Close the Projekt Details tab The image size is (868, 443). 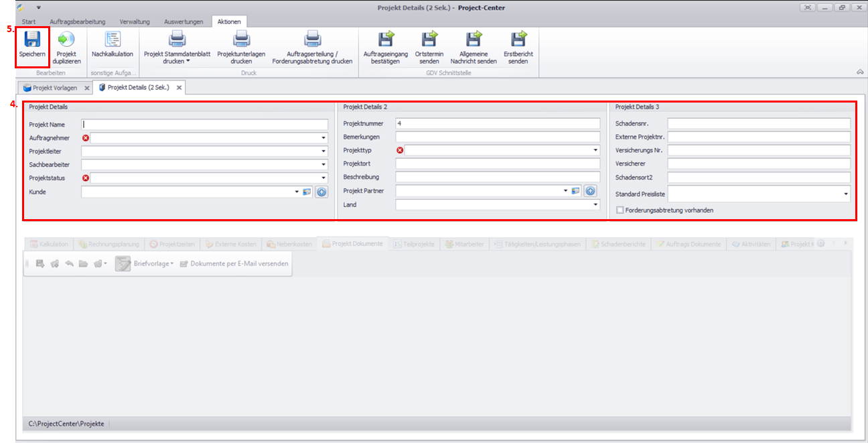tap(179, 88)
